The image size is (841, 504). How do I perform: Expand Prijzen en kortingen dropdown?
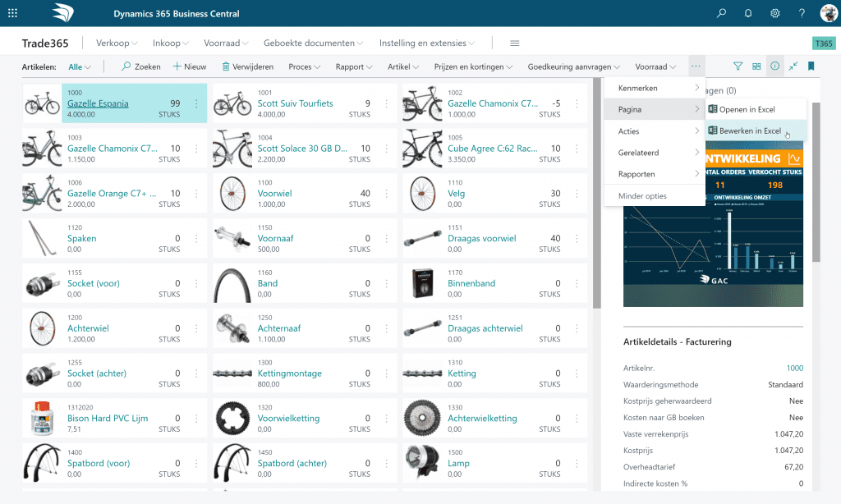point(473,66)
